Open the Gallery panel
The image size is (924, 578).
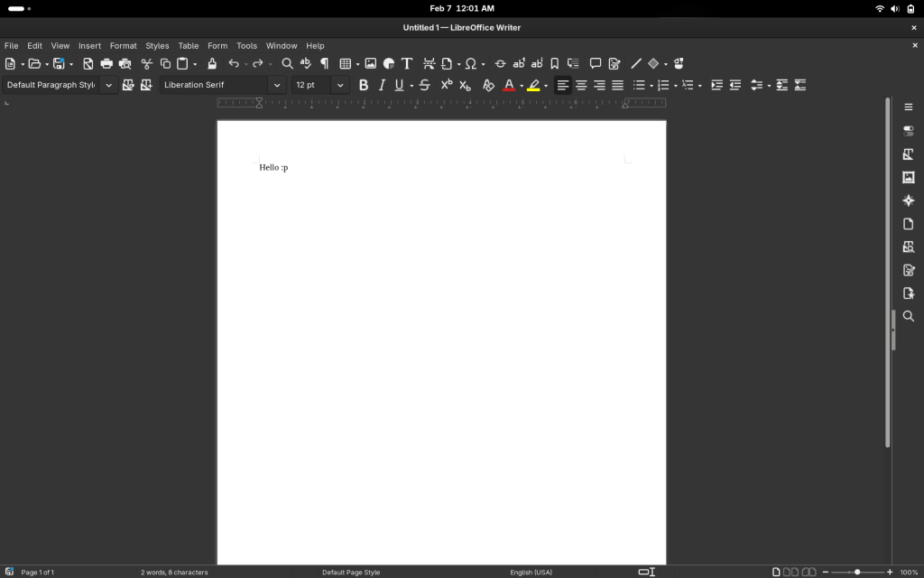coord(909,177)
